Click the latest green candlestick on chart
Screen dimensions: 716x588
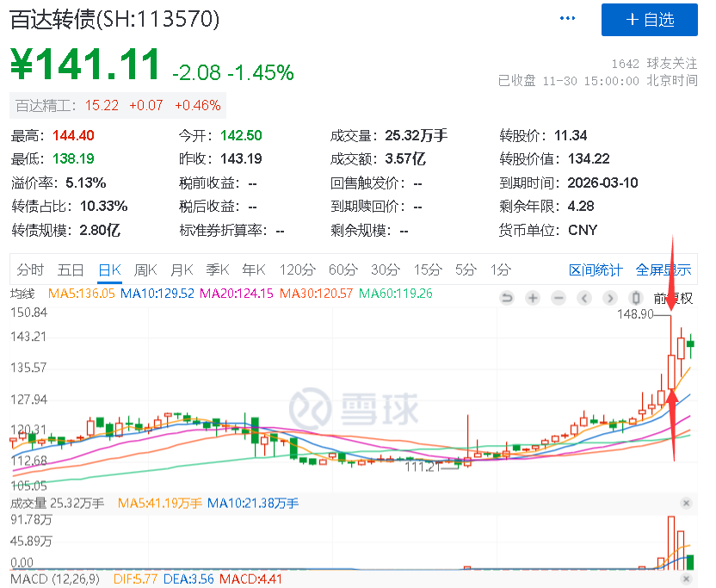[x=690, y=344]
